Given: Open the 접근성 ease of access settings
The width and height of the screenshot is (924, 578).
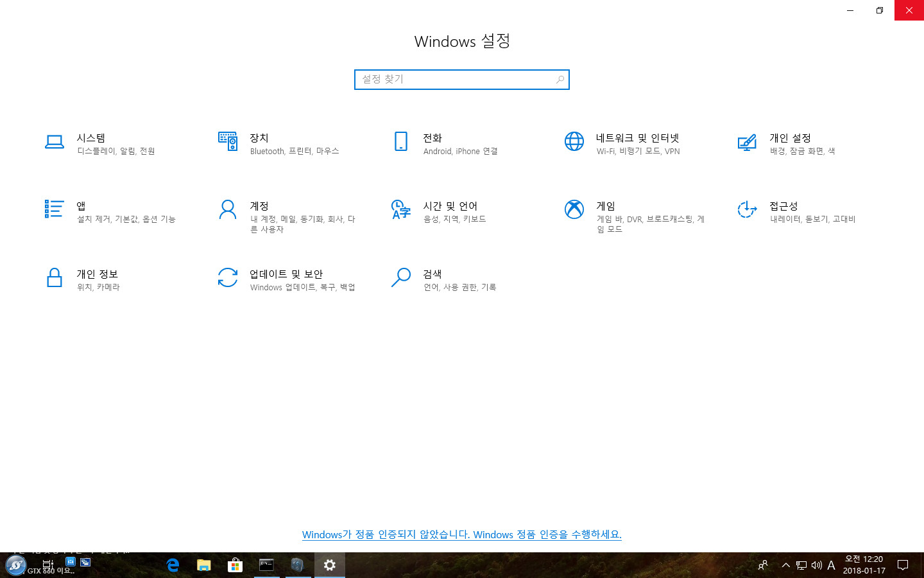Looking at the screenshot, I should click(x=796, y=212).
